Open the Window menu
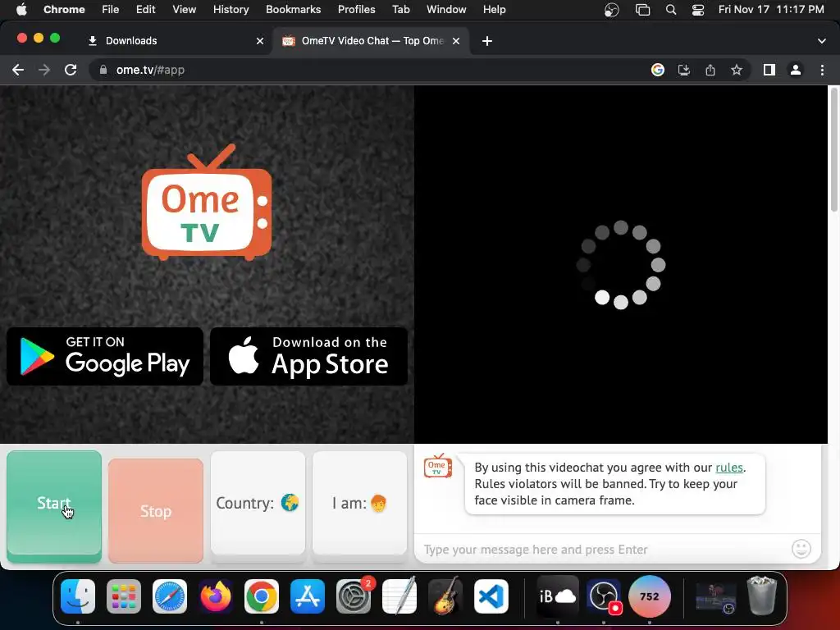The image size is (840, 630). 446,9
